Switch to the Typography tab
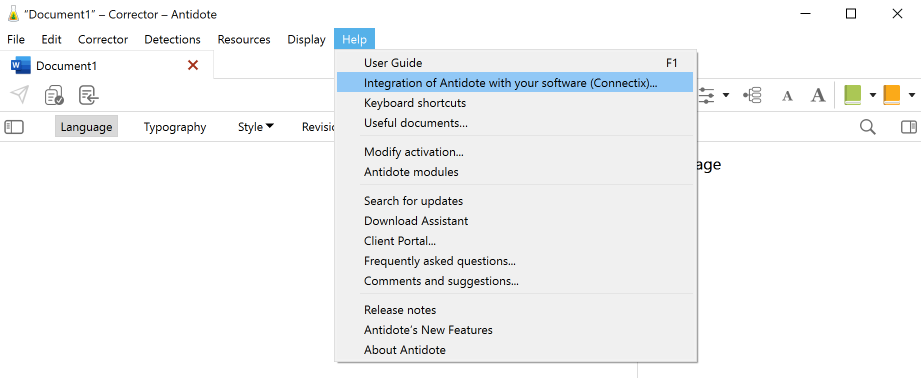 174,127
